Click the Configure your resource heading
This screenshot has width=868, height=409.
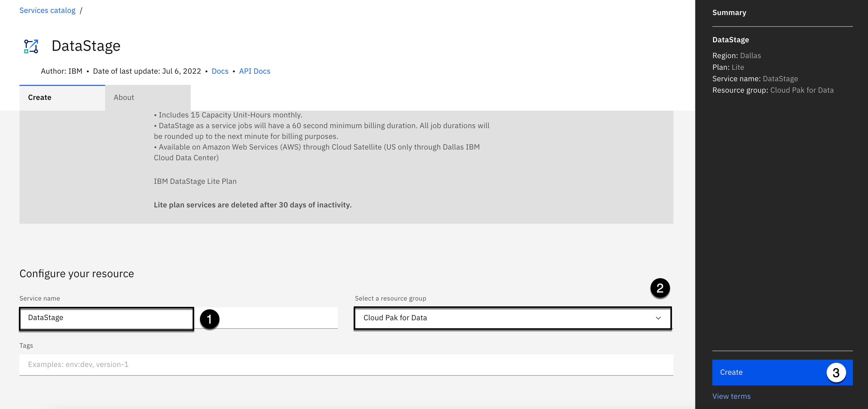(76, 274)
